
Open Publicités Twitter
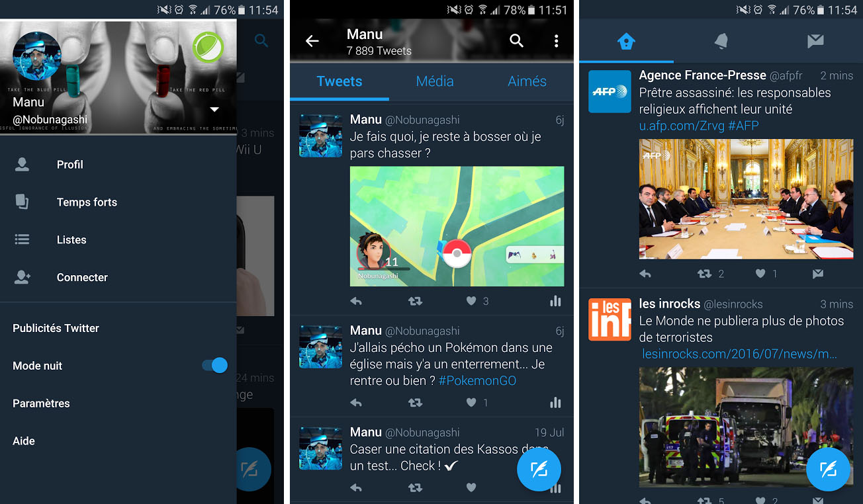tap(56, 328)
